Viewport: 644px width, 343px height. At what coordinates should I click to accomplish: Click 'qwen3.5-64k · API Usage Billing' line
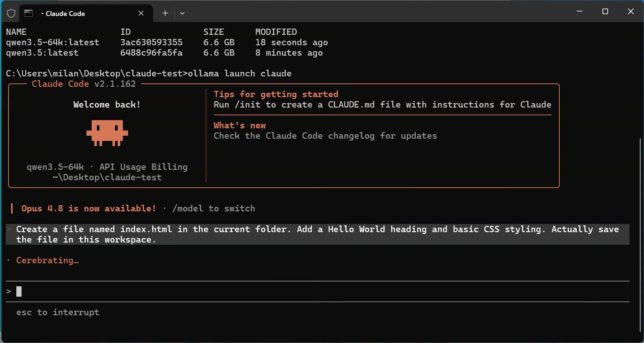(x=107, y=167)
